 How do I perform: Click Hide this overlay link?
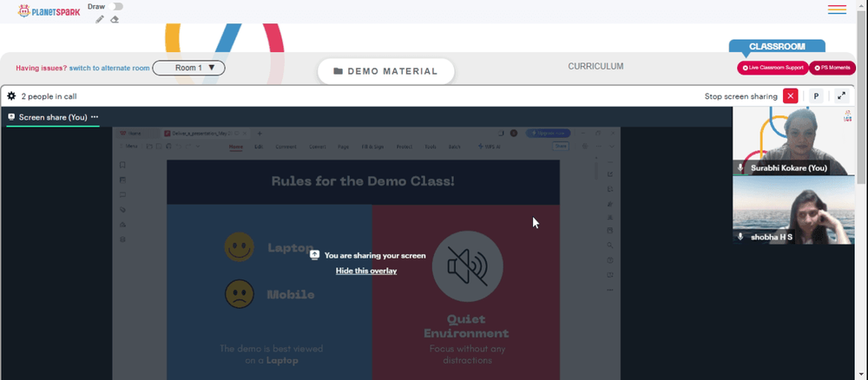[x=366, y=271]
